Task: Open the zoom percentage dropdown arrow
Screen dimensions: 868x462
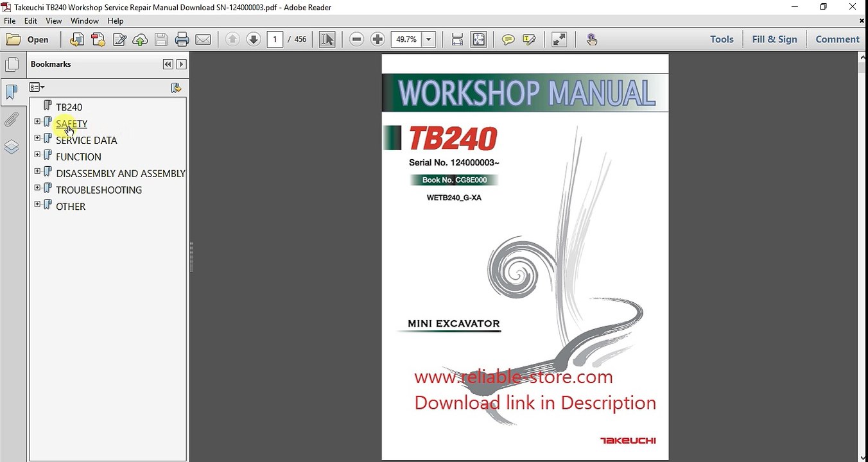Action: click(429, 40)
